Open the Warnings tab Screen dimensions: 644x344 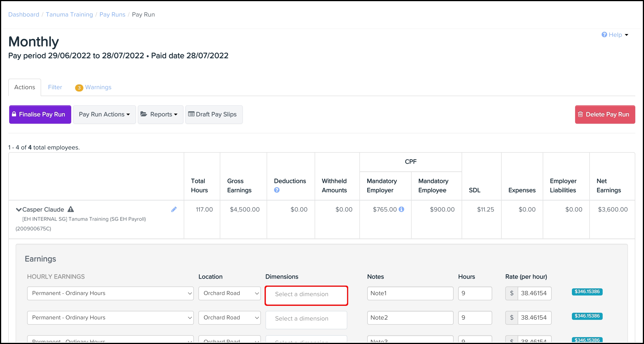(93, 87)
